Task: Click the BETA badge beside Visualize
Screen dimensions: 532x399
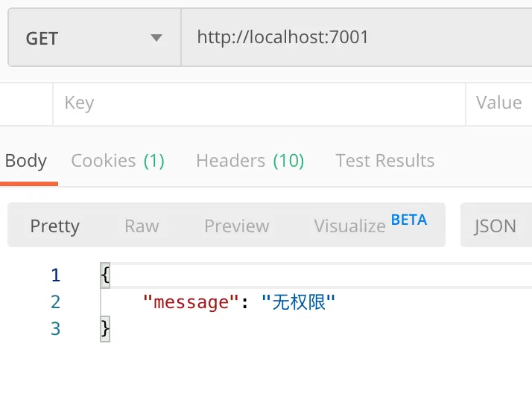Action: pyautogui.click(x=409, y=220)
